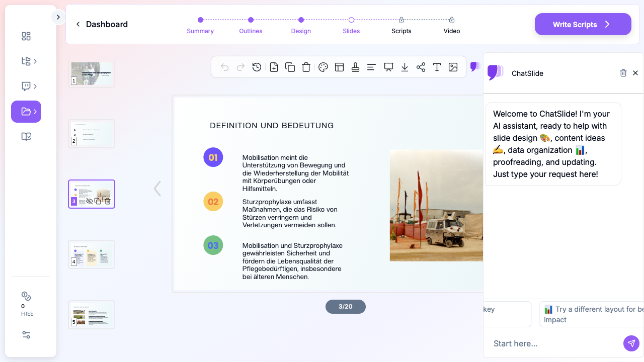
Task: Go back to Dashboard
Action: (x=102, y=24)
